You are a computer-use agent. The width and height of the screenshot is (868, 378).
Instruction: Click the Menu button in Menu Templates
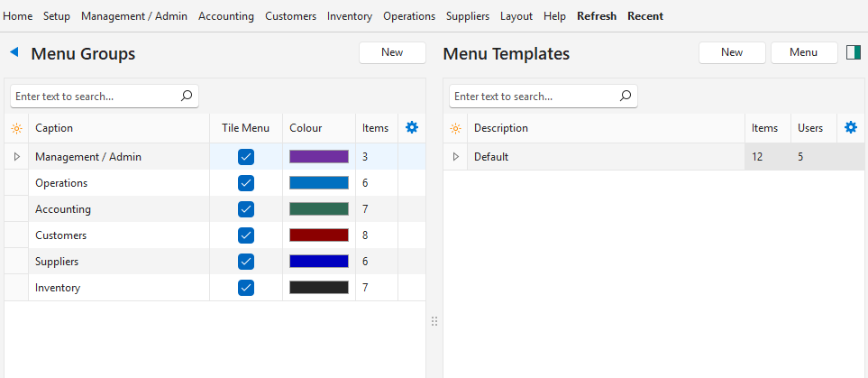point(803,53)
